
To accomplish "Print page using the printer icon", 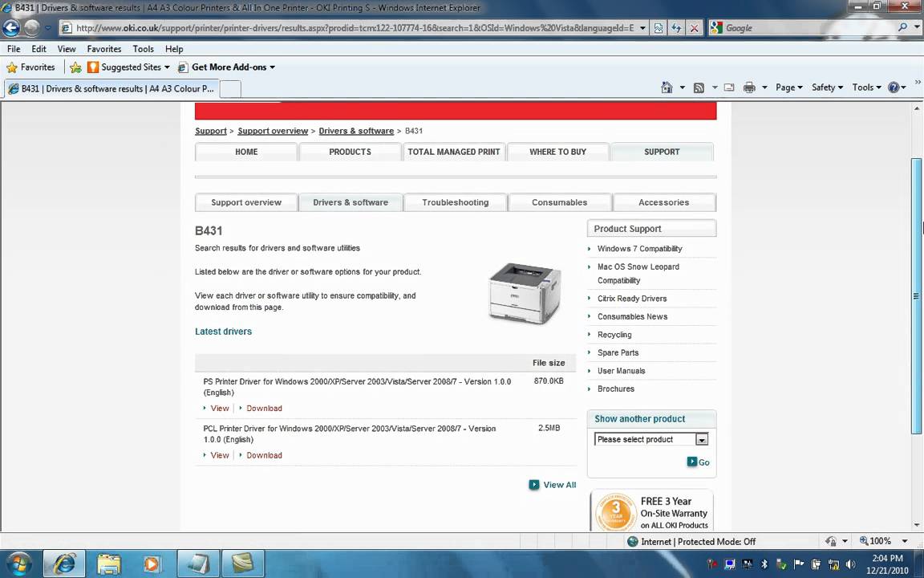I will [749, 88].
